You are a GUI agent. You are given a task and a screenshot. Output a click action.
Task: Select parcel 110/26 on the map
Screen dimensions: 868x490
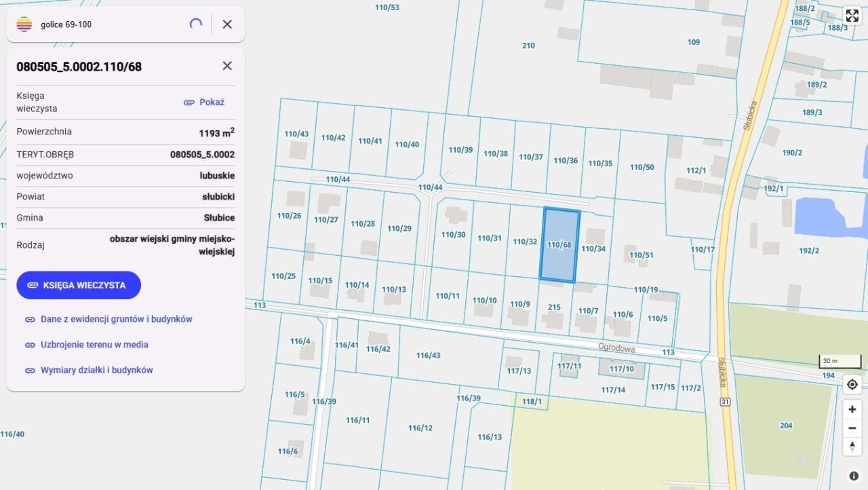(x=289, y=216)
